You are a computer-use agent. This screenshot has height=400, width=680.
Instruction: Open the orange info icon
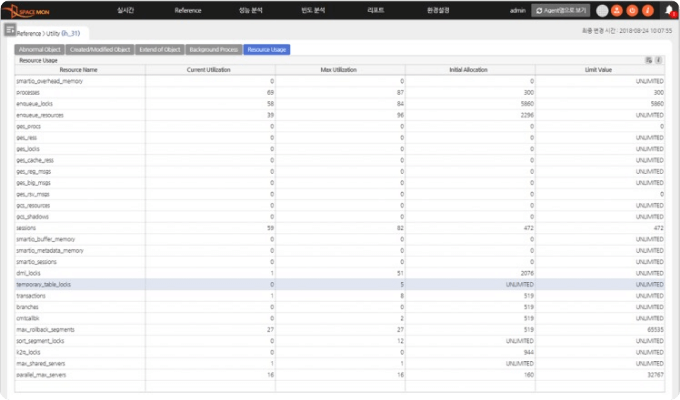coord(646,10)
